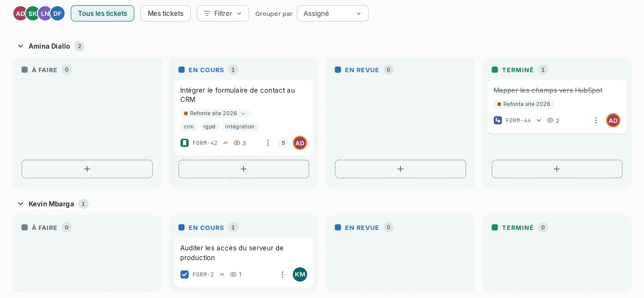Open the priority chevron dropdown on FORM-44
The height and width of the screenshot is (298, 644).
539,120
